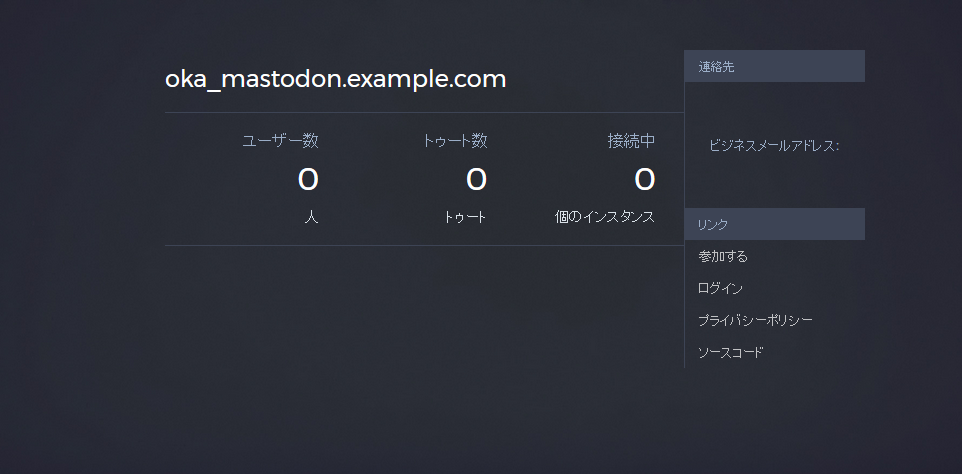962x474 pixels.
Task: Click the ビジネスメールアドレス: label
Action: [x=773, y=146]
